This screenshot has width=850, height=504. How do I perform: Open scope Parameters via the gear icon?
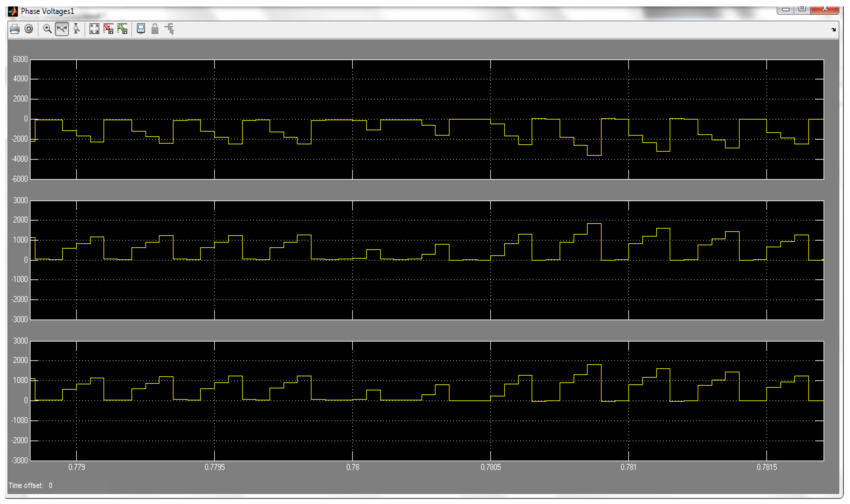(x=29, y=29)
